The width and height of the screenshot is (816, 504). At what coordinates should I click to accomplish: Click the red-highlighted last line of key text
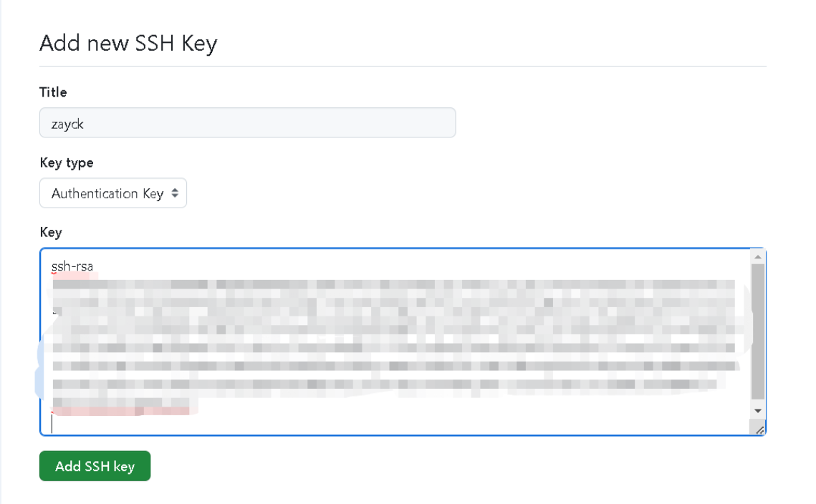point(122,411)
